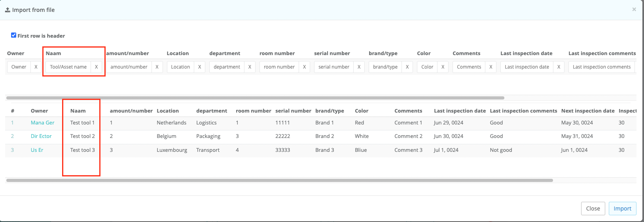Open the Tool/Asset name mapping selector
This screenshot has width=644, height=222.
68,67
